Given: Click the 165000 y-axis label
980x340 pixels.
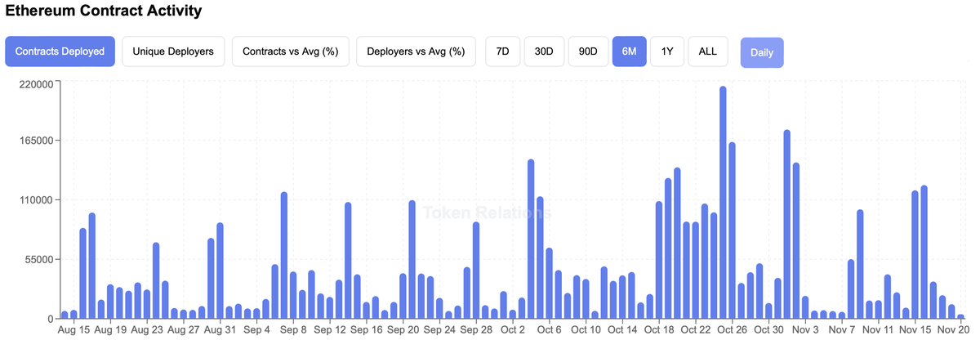Looking at the screenshot, I should tap(36, 141).
